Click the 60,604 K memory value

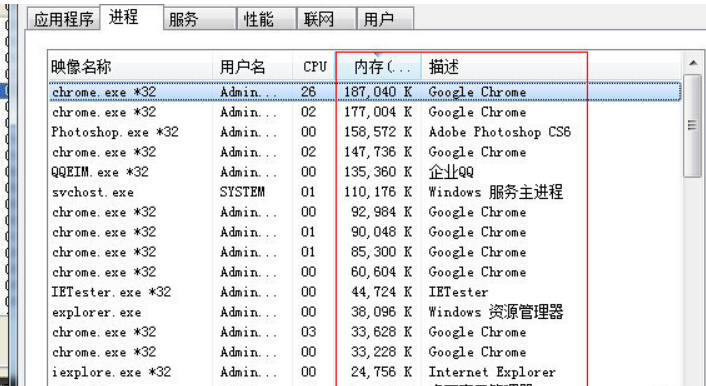pos(382,272)
